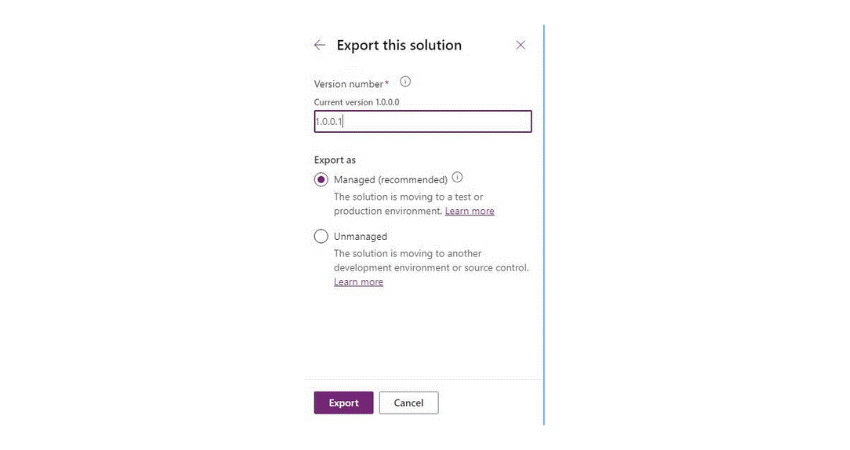Image resolution: width=850 pixels, height=450 pixels.
Task: Select the Unmanaged radio button
Action: [321, 237]
